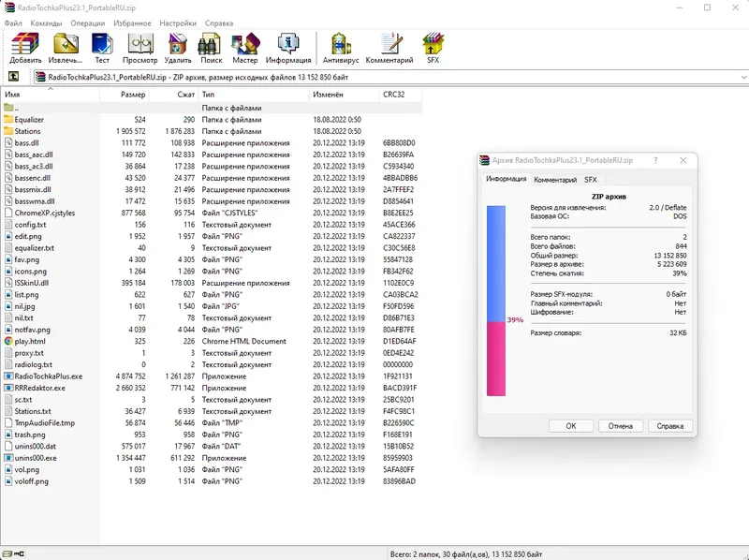Sort by the Тип column header
Screen dimensions: 749x560
(254, 95)
